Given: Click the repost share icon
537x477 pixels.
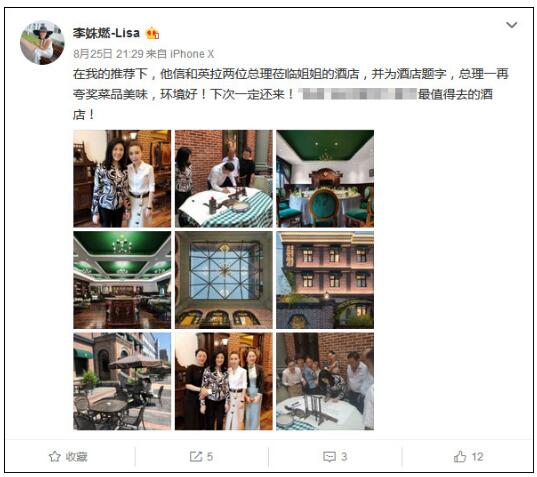Looking at the screenshot, I should (x=196, y=456).
